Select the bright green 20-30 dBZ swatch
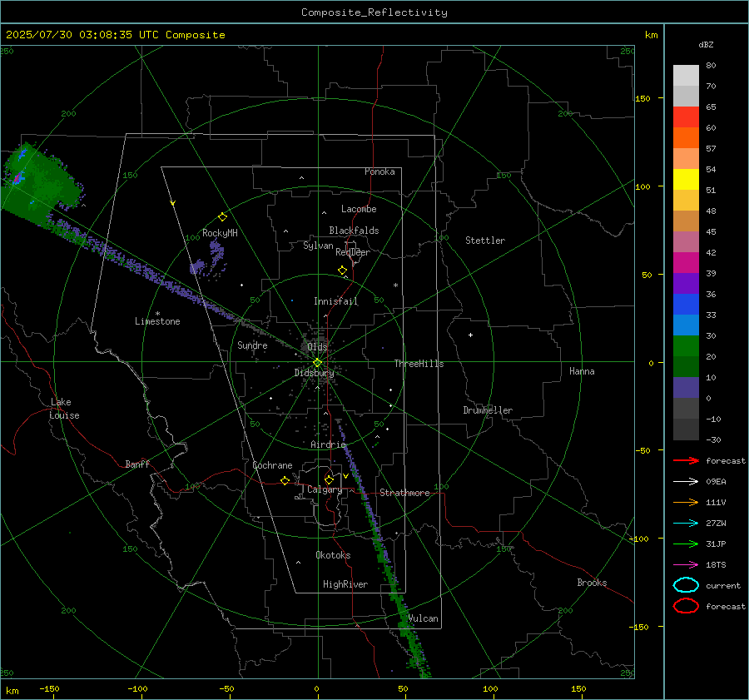This screenshot has width=749, height=700. (686, 345)
